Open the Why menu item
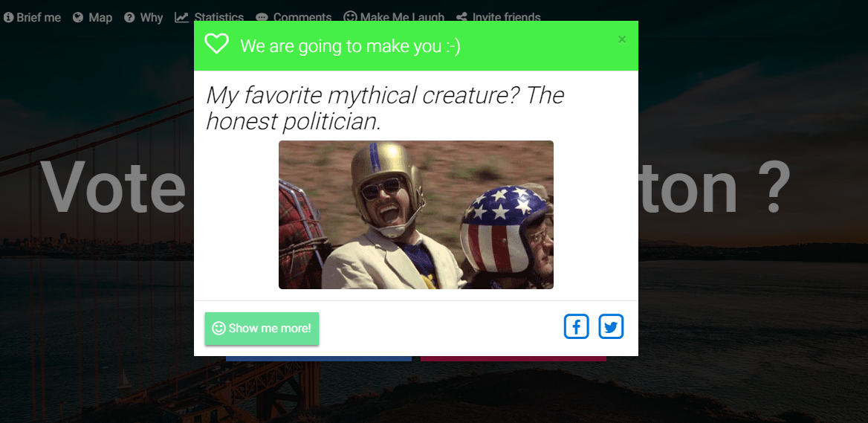Image resolution: width=868 pixels, height=423 pixels. [143, 18]
